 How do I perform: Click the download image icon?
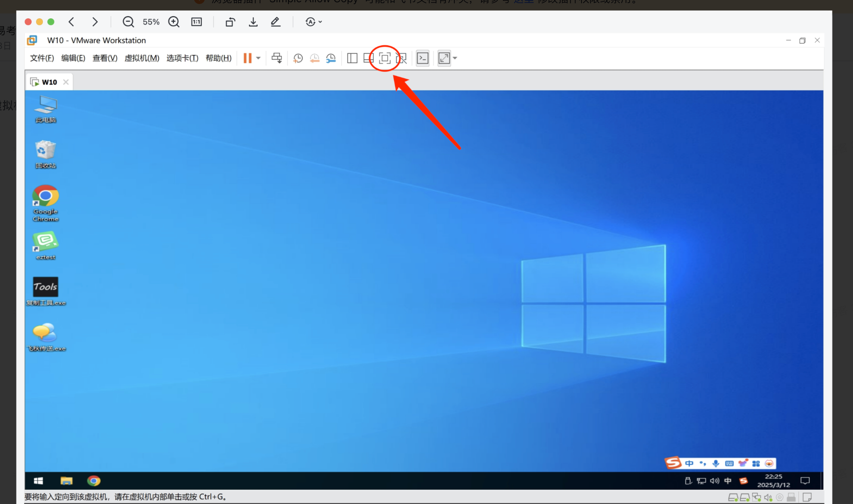(253, 22)
